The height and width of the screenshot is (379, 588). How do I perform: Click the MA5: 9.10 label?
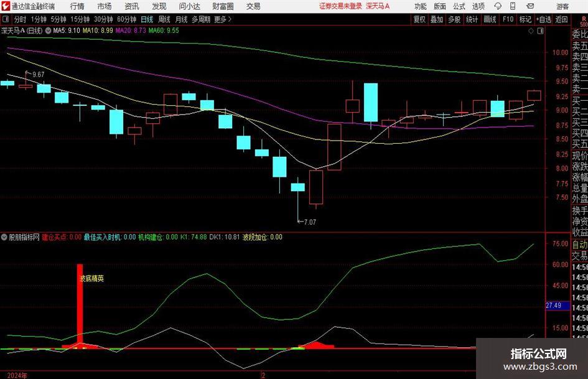[67, 30]
